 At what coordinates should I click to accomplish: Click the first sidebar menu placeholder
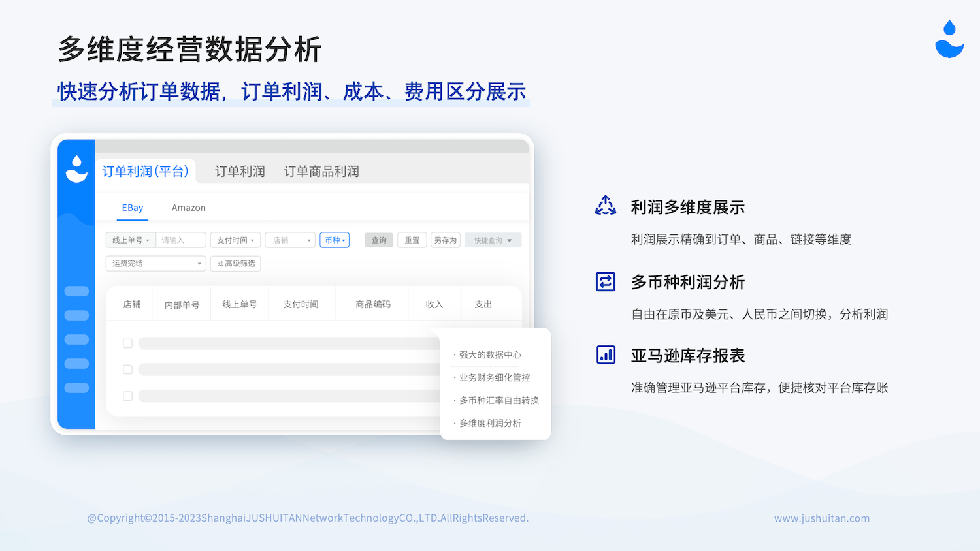(76, 291)
